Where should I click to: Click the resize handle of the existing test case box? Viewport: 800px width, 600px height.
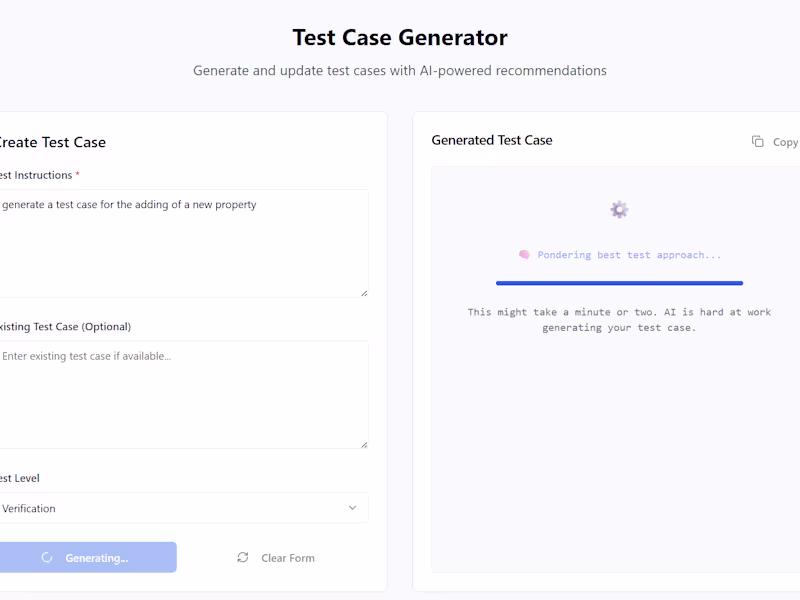[x=364, y=443]
